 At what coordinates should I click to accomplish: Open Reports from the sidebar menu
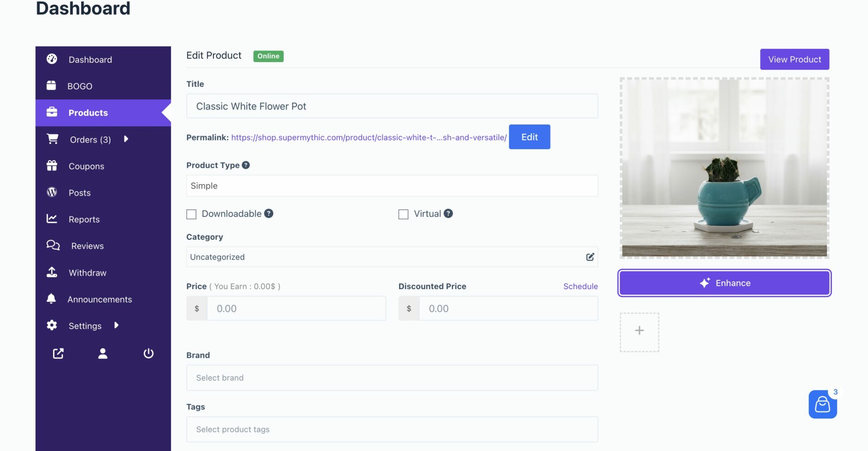[84, 219]
